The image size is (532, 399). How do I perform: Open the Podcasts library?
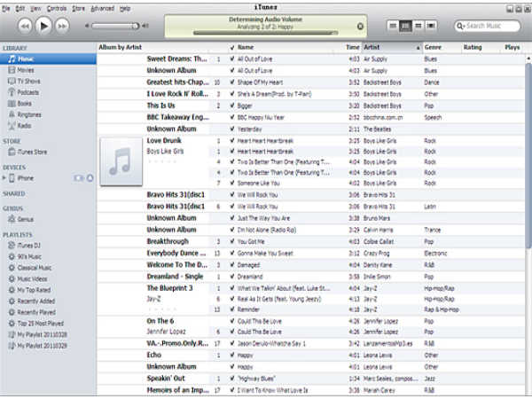pyautogui.click(x=28, y=91)
